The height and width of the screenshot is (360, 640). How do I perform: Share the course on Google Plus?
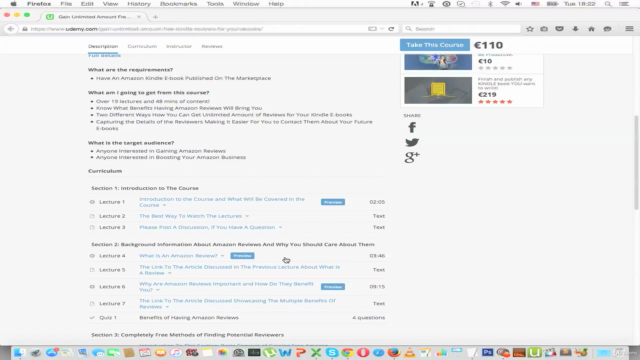[412, 157]
